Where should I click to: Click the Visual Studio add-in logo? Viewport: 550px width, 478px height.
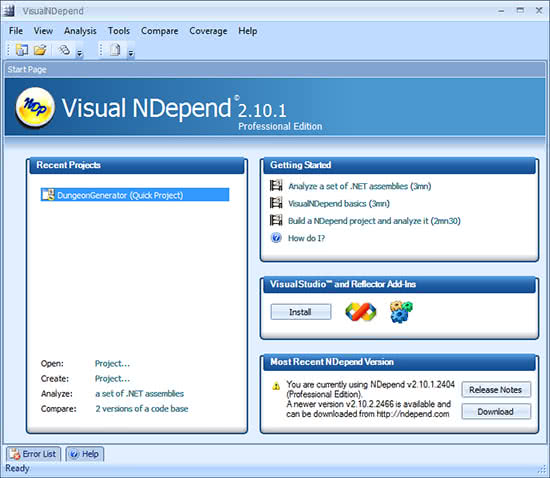360,311
